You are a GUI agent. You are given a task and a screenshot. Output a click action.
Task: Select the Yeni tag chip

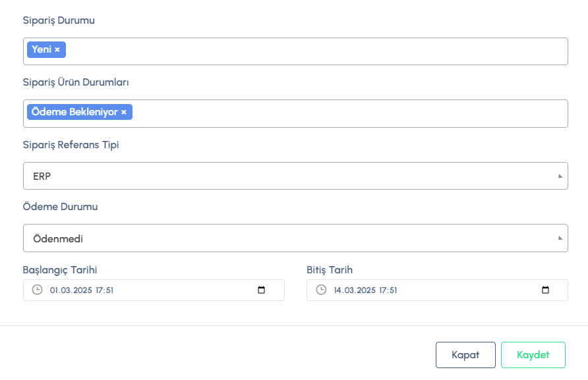pos(41,49)
